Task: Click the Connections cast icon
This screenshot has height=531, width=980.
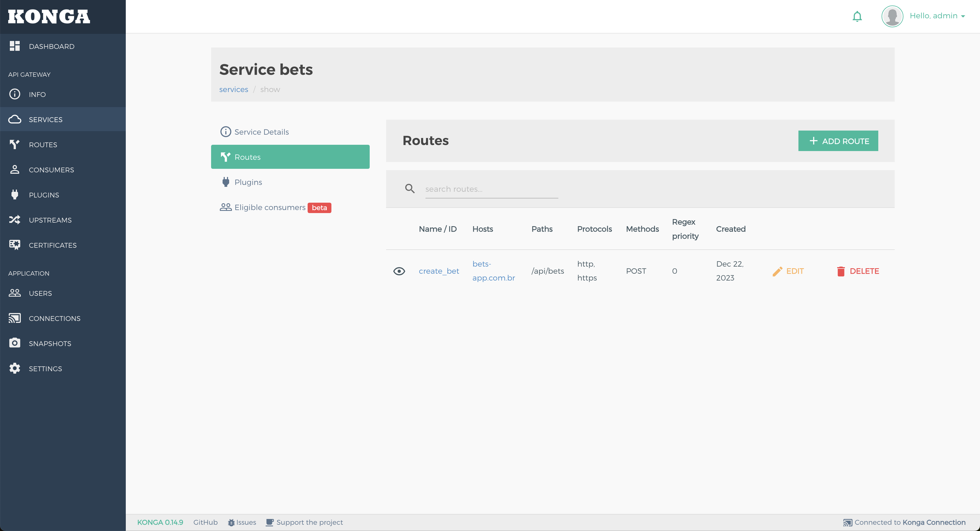Action: pyautogui.click(x=14, y=318)
